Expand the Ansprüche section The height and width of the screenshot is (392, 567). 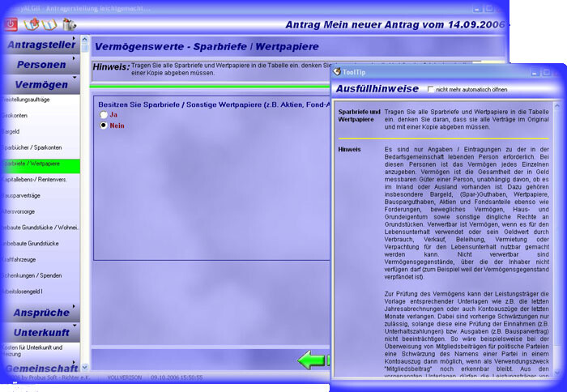[41, 313]
